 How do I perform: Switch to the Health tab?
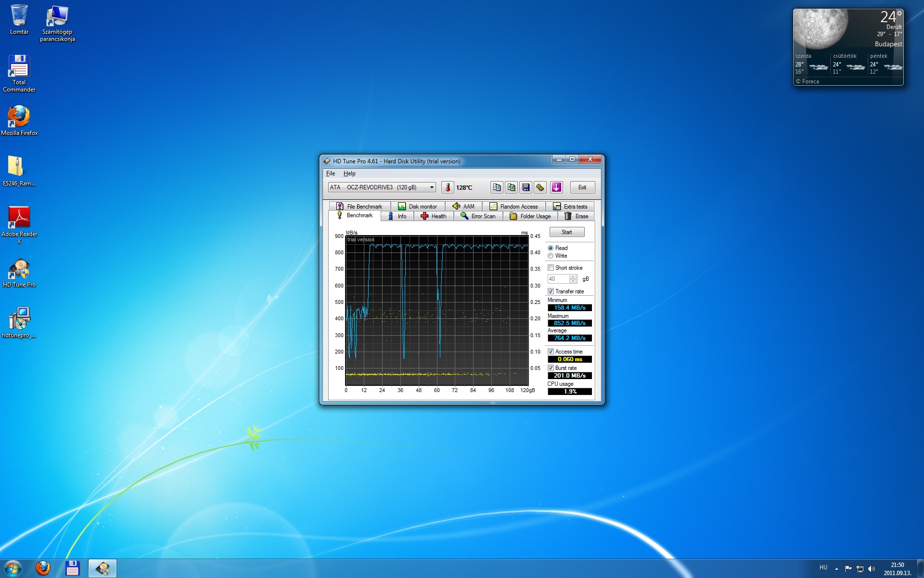(434, 216)
